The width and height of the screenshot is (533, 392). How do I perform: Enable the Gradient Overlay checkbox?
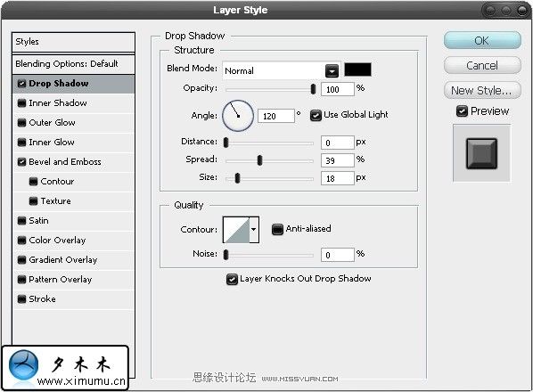[21, 260]
